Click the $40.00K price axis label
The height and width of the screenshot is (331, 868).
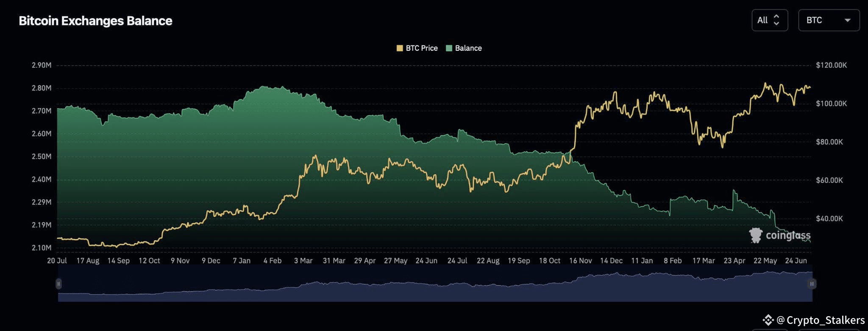(829, 219)
